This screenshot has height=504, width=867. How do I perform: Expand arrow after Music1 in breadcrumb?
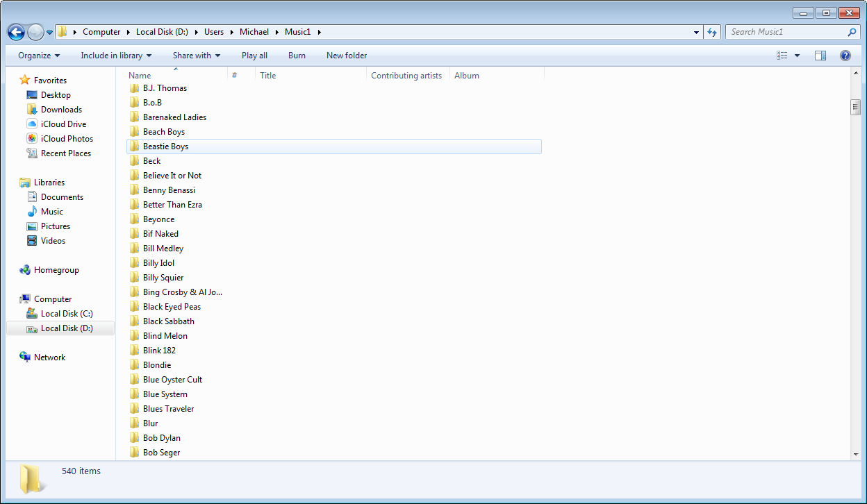point(320,32)
